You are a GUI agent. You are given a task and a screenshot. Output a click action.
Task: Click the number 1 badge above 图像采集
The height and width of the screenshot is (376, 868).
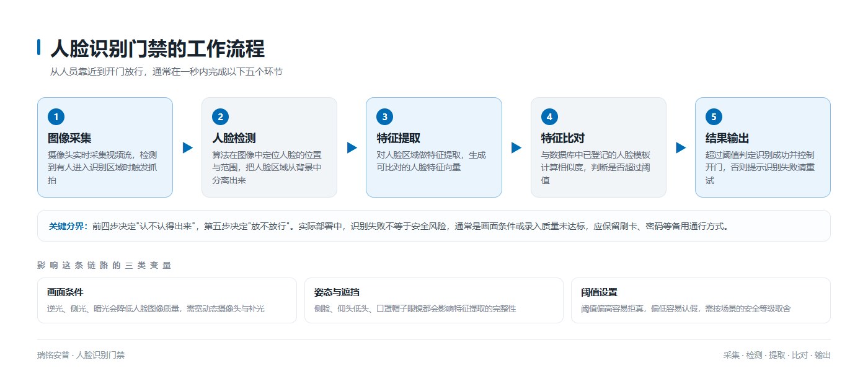pyautogui.click(x=56, y=116)
